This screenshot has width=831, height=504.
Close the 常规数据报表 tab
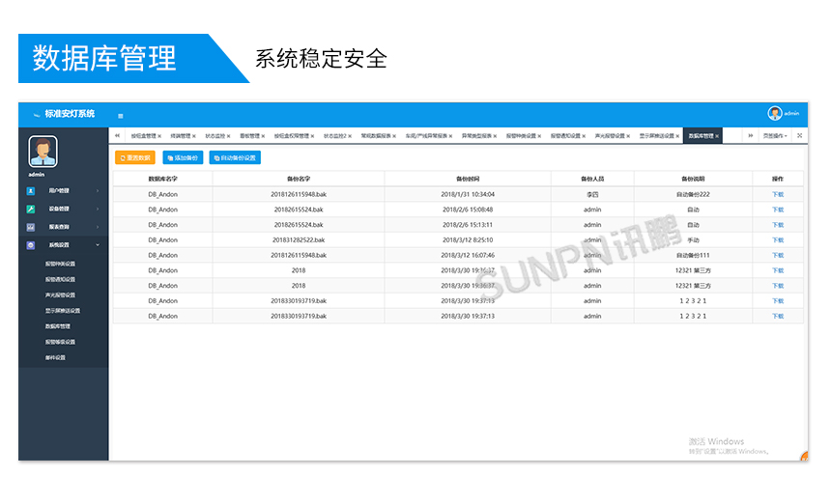point(394,136)
